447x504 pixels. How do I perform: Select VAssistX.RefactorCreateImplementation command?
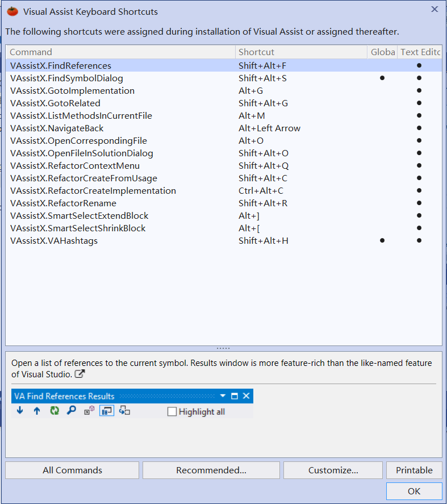coord(93,191)
